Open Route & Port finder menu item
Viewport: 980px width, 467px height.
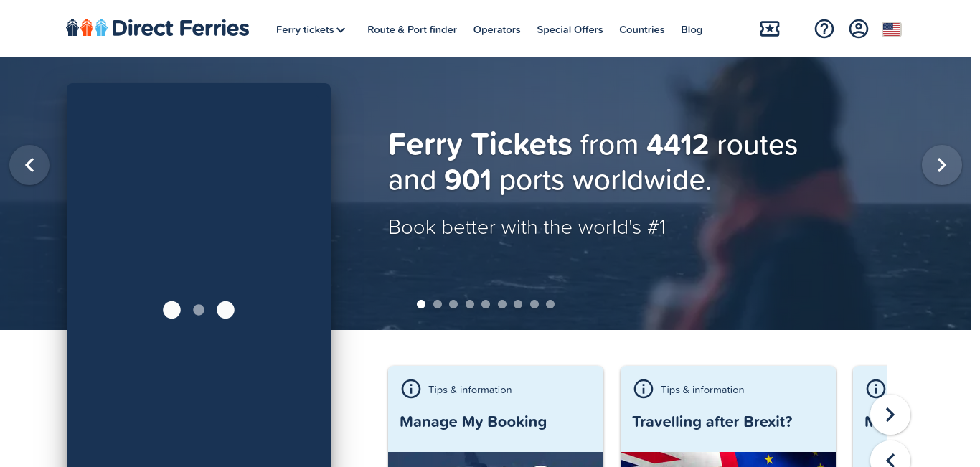[412, 29]
